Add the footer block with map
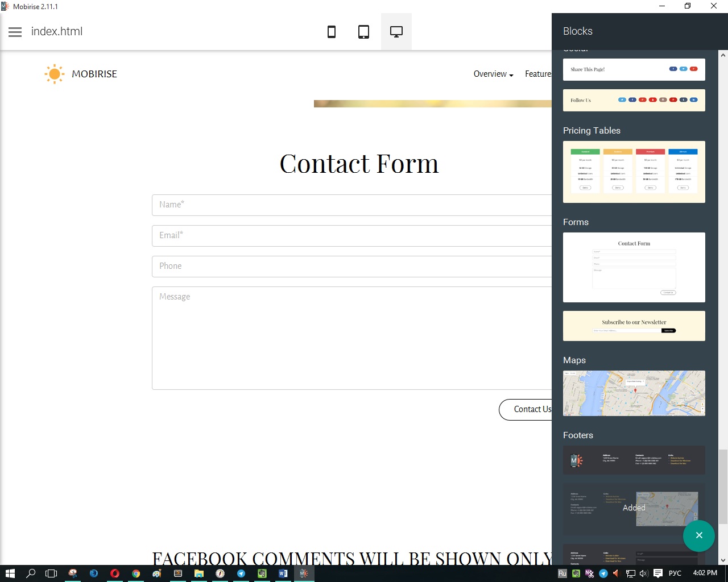 click(634, 508)
